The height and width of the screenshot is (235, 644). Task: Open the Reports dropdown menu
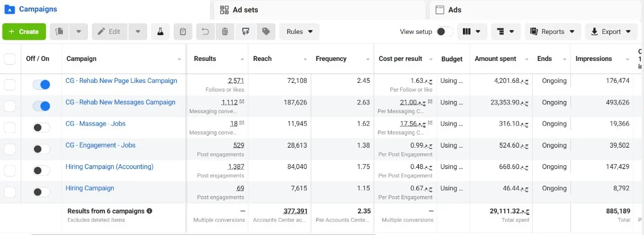pyautogui.click(x=553, y=31)
